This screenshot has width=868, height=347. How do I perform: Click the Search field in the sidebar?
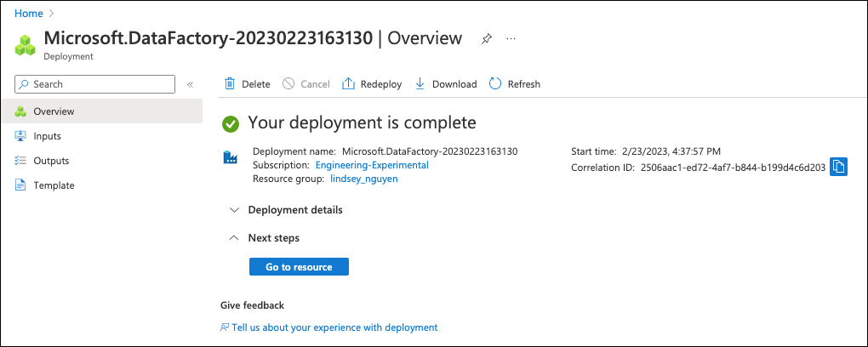[x=94, y=84]
